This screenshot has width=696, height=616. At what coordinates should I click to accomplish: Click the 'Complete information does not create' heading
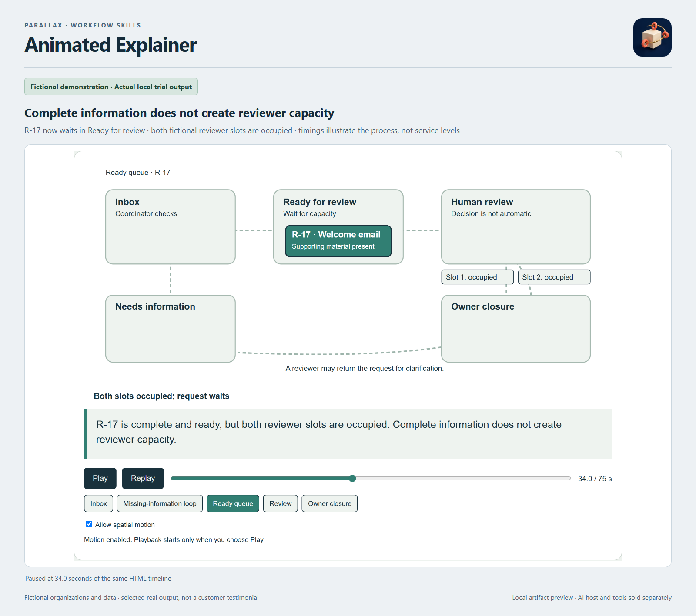pyautogui.click(x=179, y=113)
